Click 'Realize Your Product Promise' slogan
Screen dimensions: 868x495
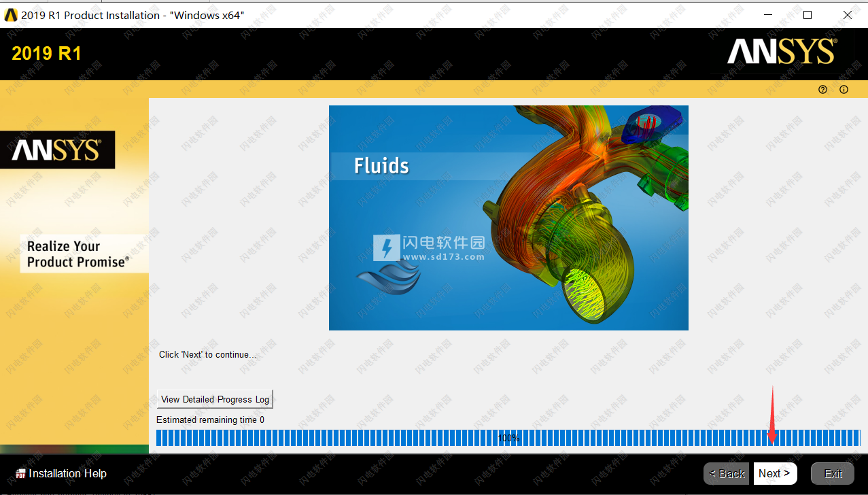click(77, 254)
